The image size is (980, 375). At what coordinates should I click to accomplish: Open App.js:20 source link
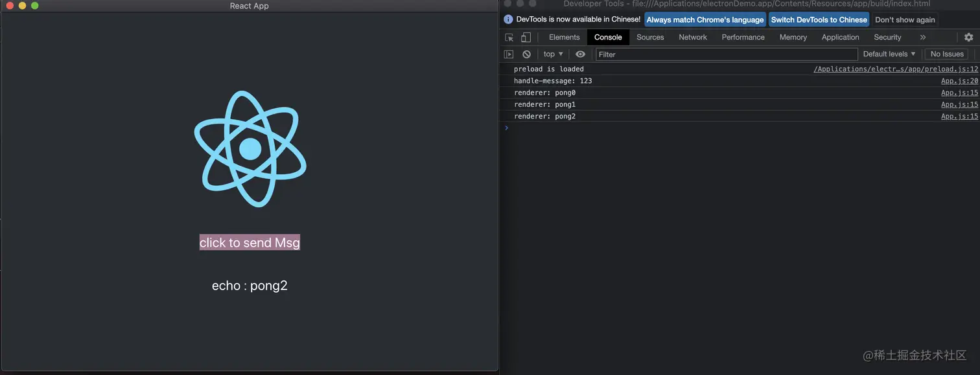coord(959,81)
